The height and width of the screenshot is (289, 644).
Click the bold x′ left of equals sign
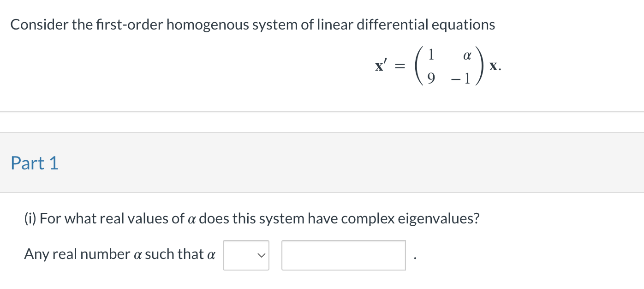381,66
